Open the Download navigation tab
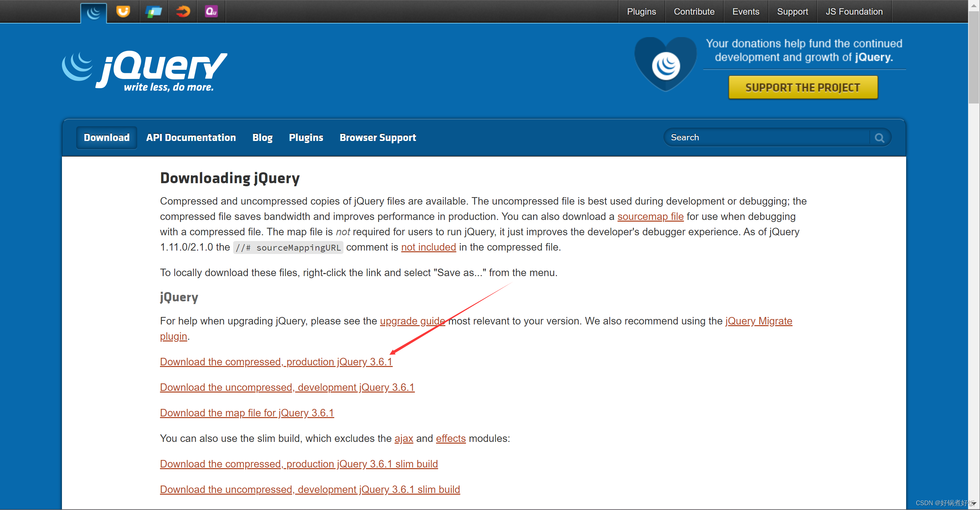Viewport: 980px width, 510px height. pos(107,138)
